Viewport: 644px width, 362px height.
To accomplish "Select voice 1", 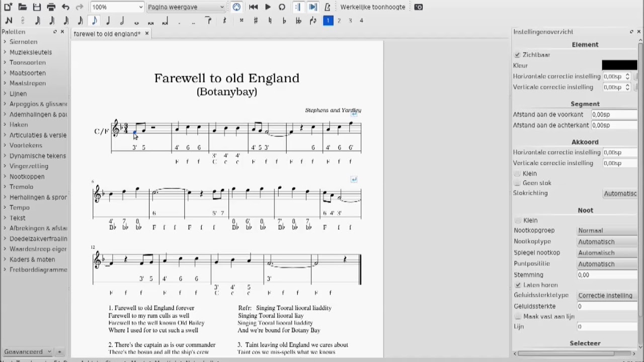I will [328, 21].
